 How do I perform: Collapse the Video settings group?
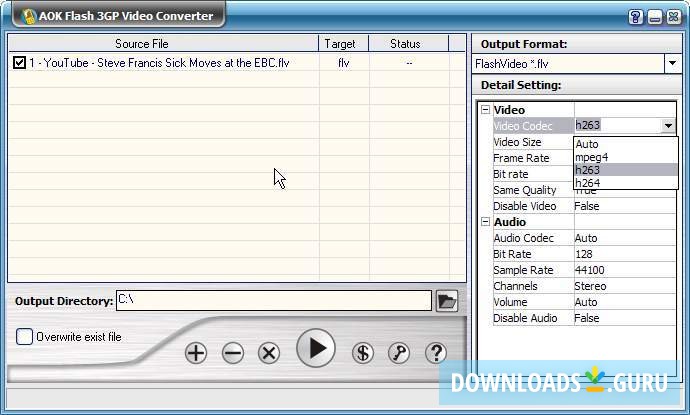(x=485, y=110)
